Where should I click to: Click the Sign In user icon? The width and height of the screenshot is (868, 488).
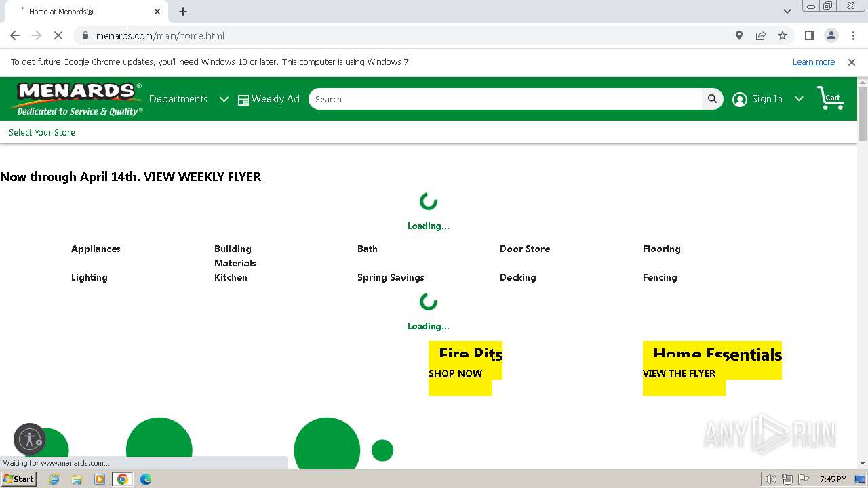click(x=740, y=100)
